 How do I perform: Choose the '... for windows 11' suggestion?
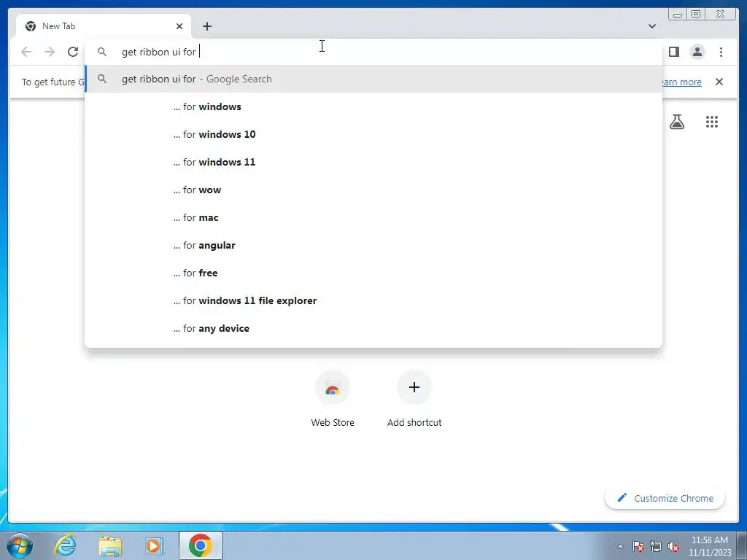coord(373,162)
